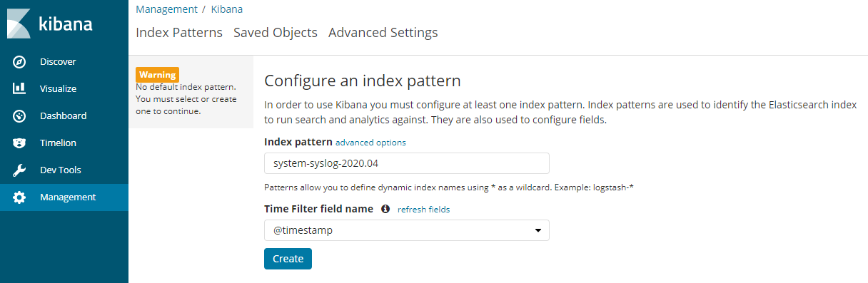Open the Advanced Settings tab

pos(383,33)
